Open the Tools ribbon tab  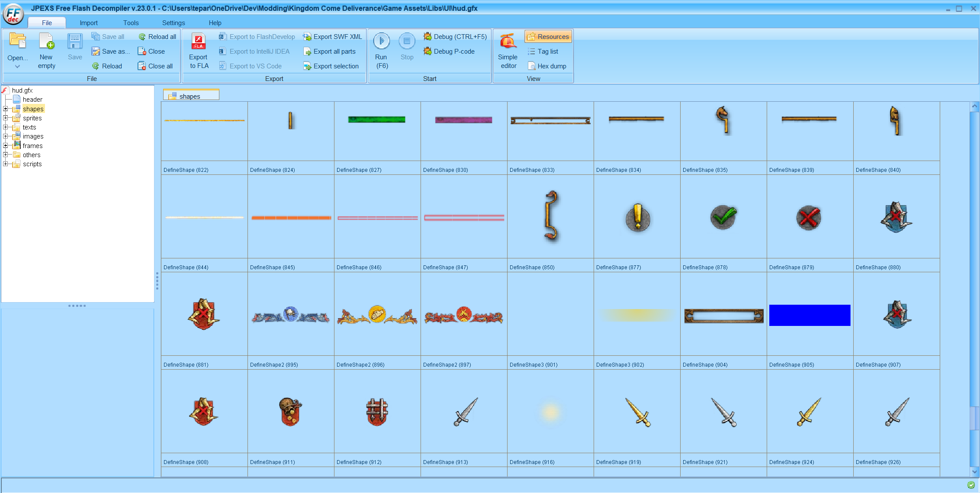pyautogui.click(x=131, y=23)
